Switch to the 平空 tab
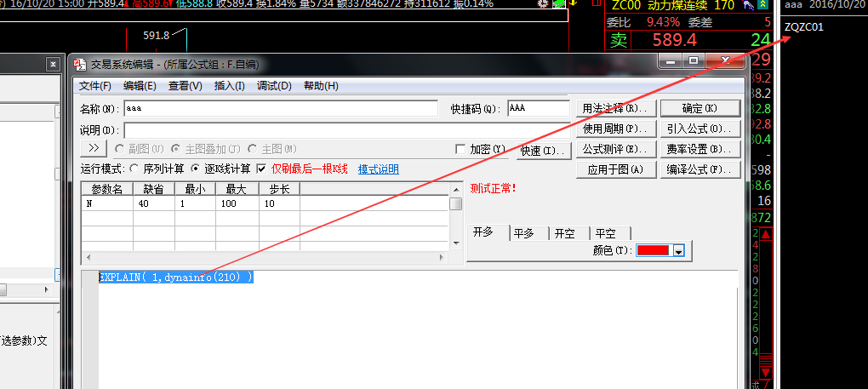Screen dimensions: 868x389 click(x=610, y=233)
